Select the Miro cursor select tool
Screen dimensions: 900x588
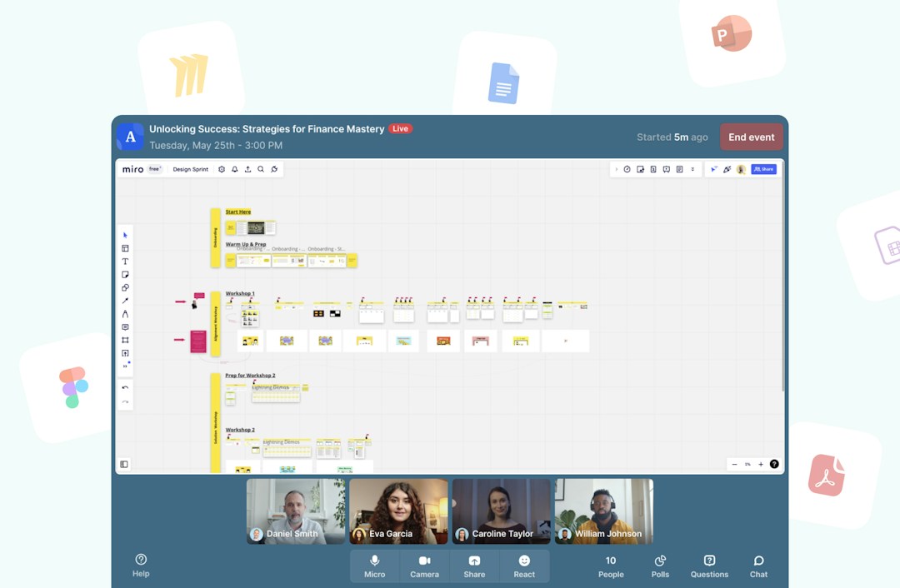[x=125, y=235]
